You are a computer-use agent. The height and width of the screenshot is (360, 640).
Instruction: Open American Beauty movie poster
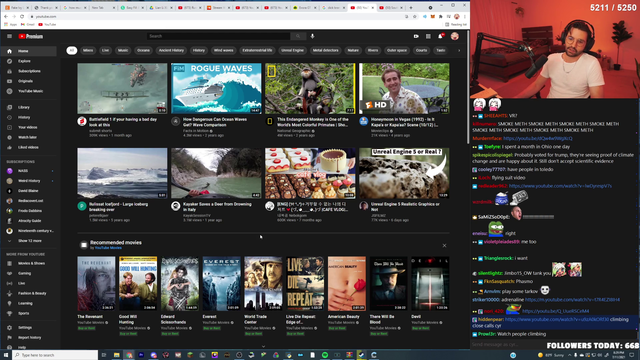pyautogui.click(x=347, y=284)
